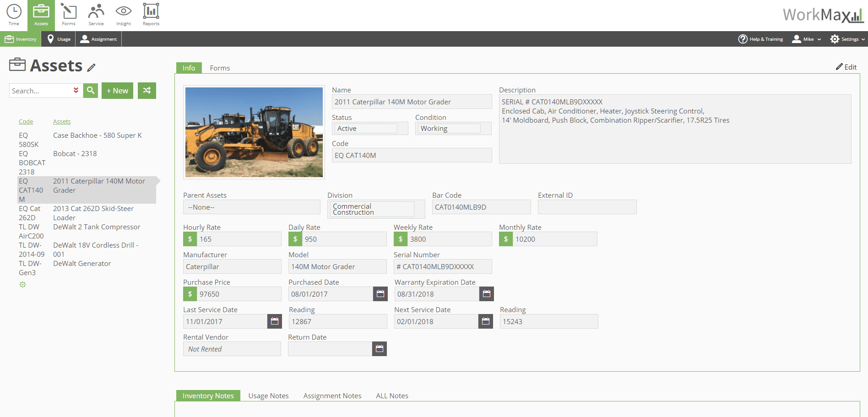Click the gear icon below the asset list
868x417 pixels.
click(x=22, y=284)
